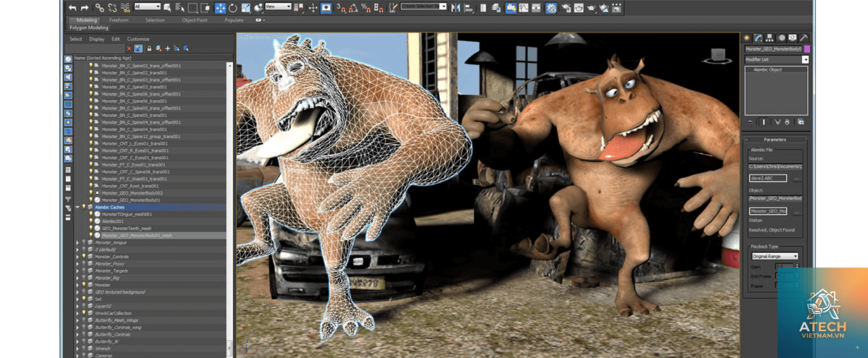This screenshot has height=358, width=868.
Task: Click the Scene Explorer search field
Action: click(x=95, y=48)
